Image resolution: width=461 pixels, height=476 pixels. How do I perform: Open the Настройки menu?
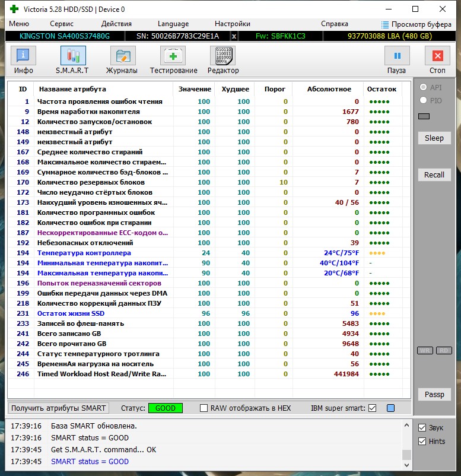point(233,24)
